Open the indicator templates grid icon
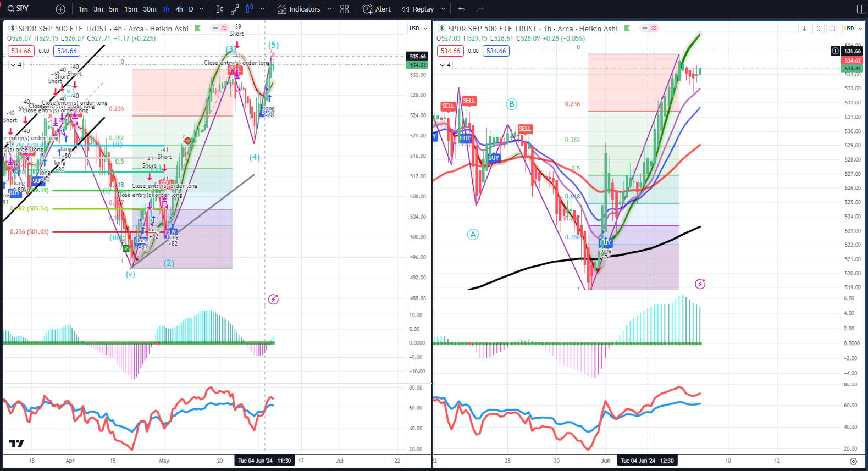 pos(345,9)
